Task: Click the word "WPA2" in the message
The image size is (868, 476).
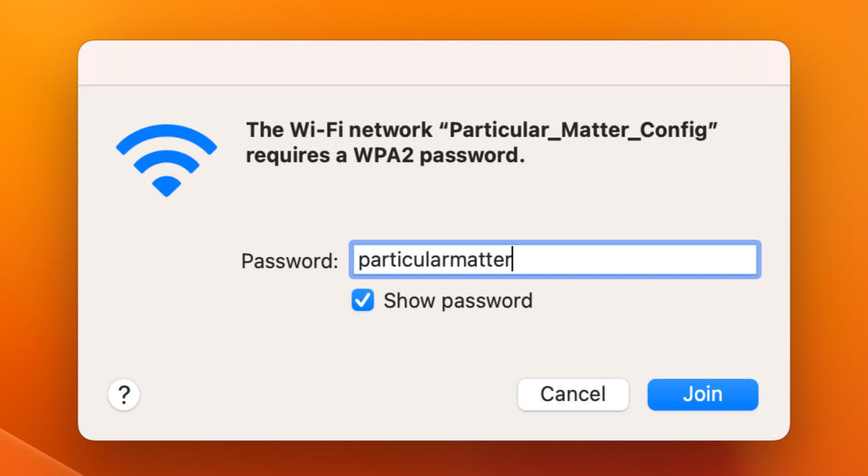Action: click(384, 156)
